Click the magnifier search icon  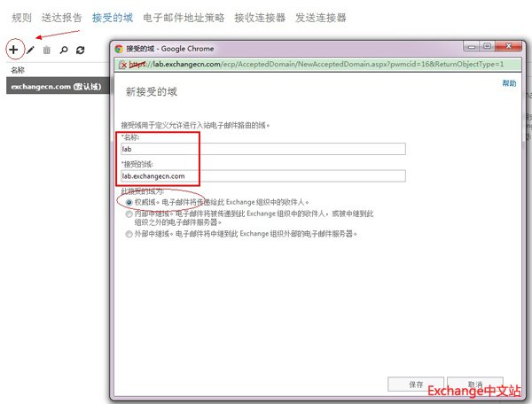[x=64, y=51]
